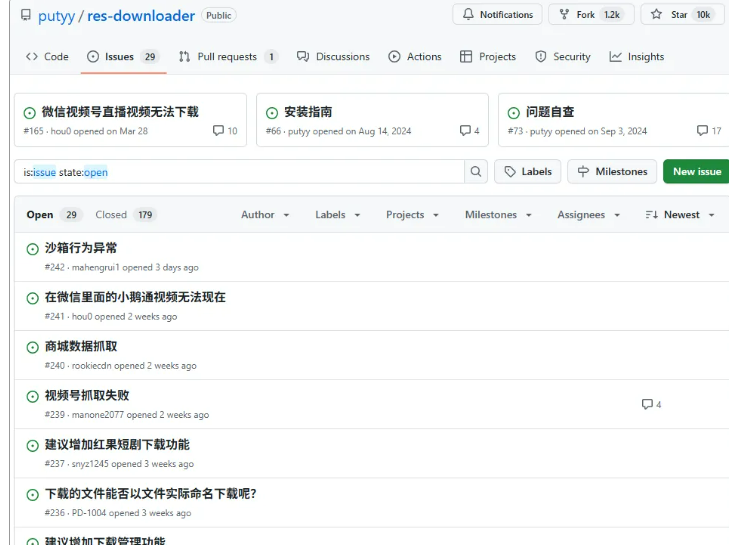Click the comments icon on issue #239
This screenshot has width=729, height=545.
(x=647, y=404)
